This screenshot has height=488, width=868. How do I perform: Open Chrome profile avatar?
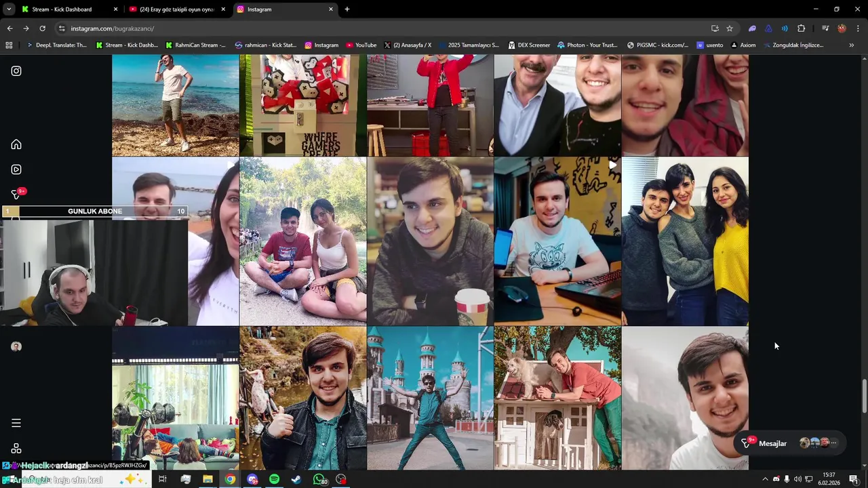click(842, 28)
